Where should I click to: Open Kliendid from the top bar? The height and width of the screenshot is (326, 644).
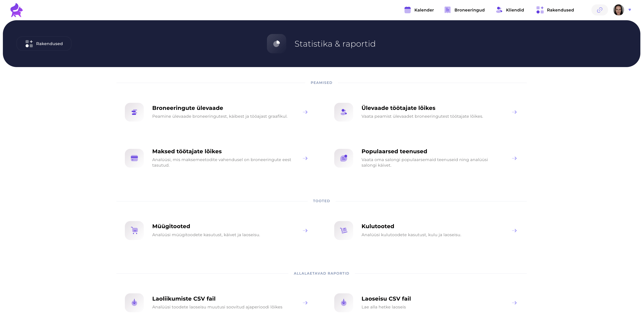point(510,10)
